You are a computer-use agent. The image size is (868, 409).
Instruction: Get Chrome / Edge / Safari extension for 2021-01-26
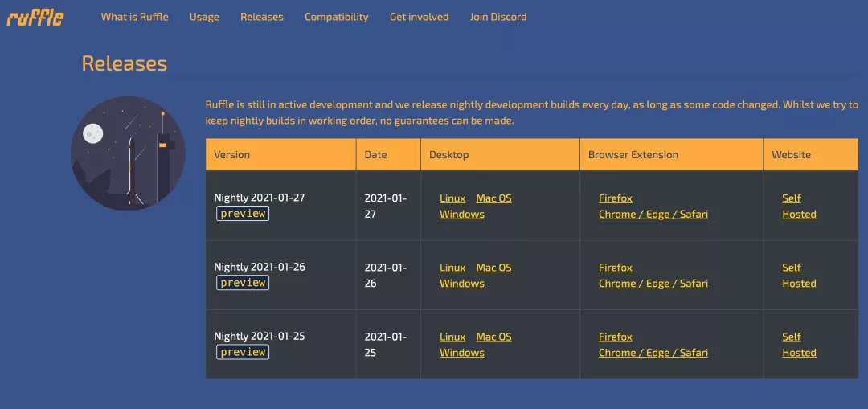point(653,284)
